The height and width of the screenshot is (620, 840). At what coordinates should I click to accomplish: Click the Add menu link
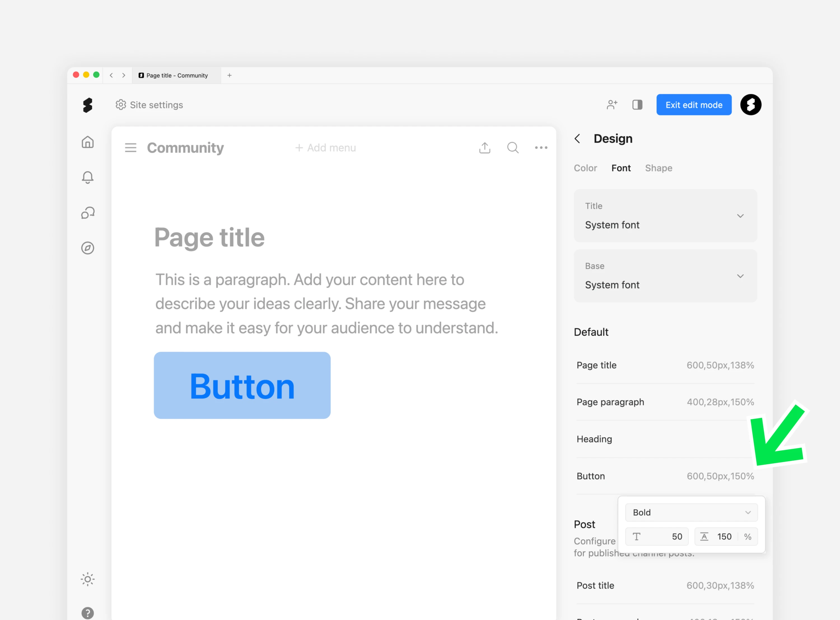(325, 148)
